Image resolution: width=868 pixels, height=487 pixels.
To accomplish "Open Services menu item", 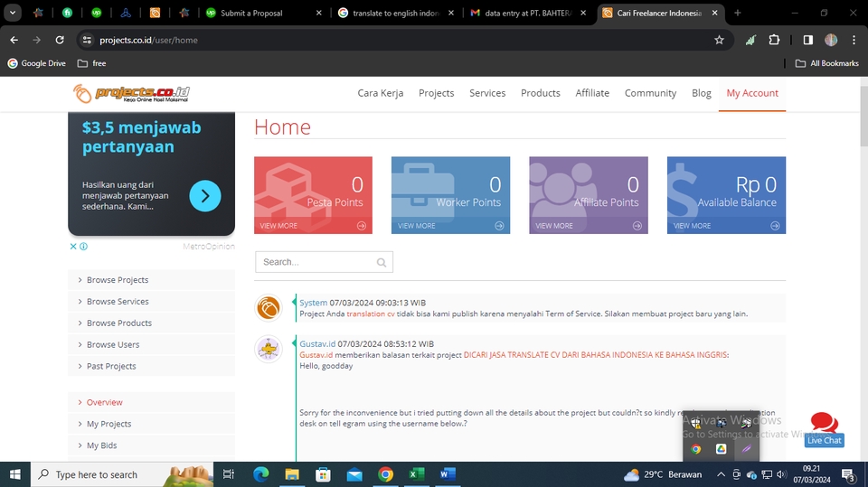I will tap(487, 93).
